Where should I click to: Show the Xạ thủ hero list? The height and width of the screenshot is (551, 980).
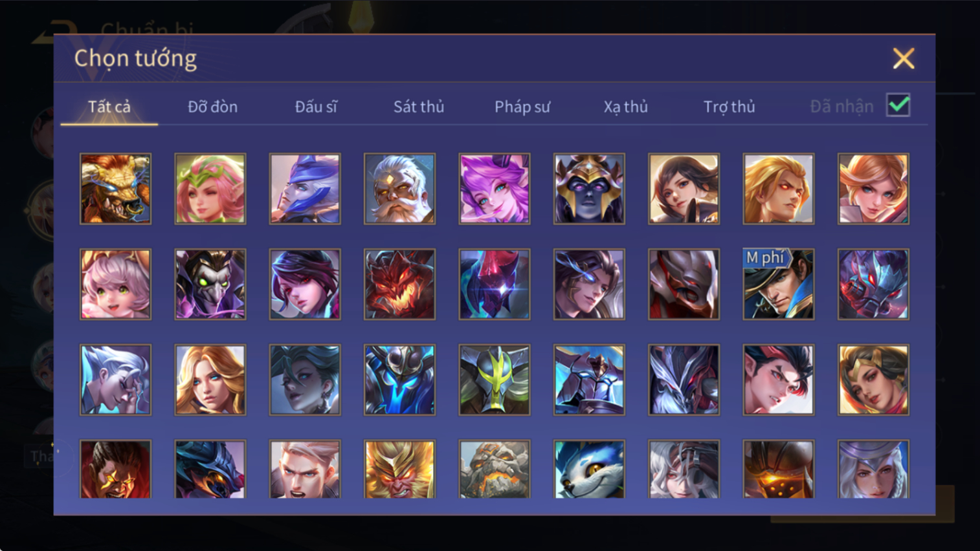625,107
